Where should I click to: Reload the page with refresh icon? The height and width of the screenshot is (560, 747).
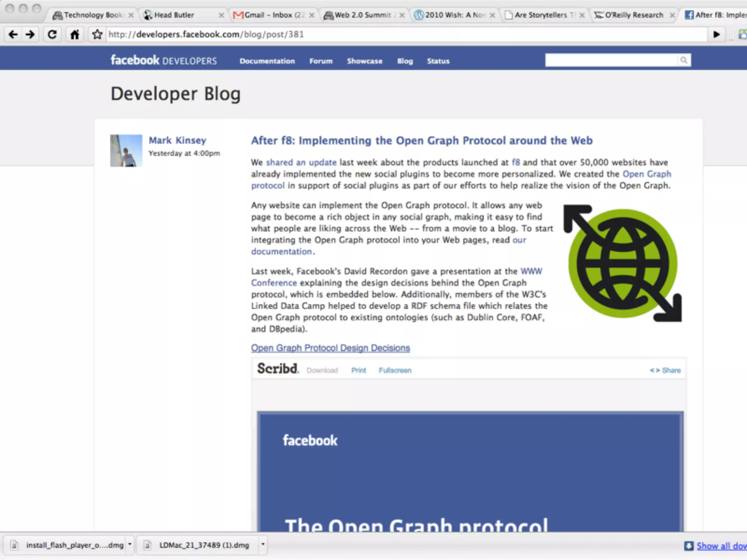pyautogui.click(x=52, y=35)
